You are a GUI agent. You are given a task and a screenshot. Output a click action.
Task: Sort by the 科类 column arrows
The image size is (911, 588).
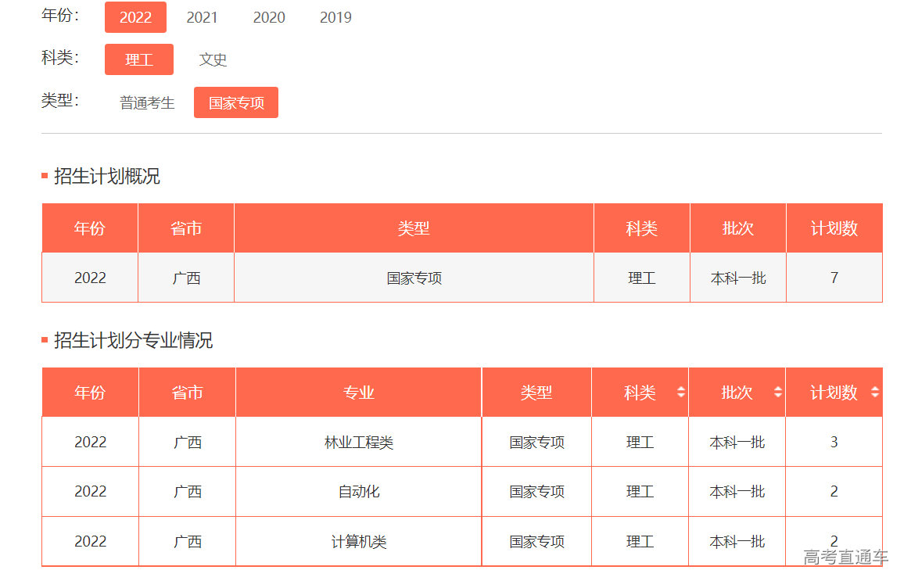[680, 393]
